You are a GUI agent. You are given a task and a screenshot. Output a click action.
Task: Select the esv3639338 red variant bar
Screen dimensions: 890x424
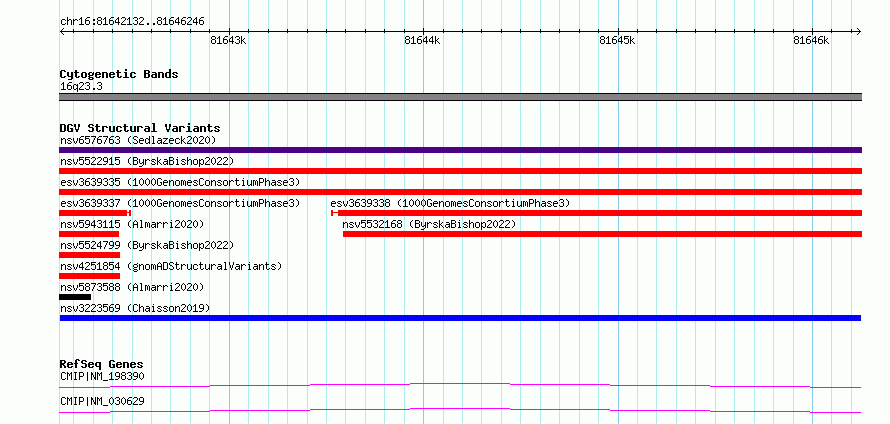(596, 213)
